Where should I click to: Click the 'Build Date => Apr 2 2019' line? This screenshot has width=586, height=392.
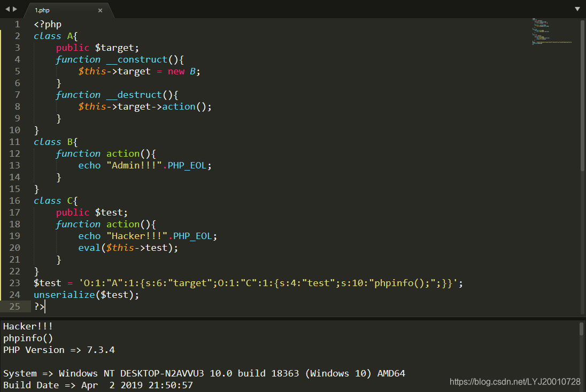tap(98, 385)
